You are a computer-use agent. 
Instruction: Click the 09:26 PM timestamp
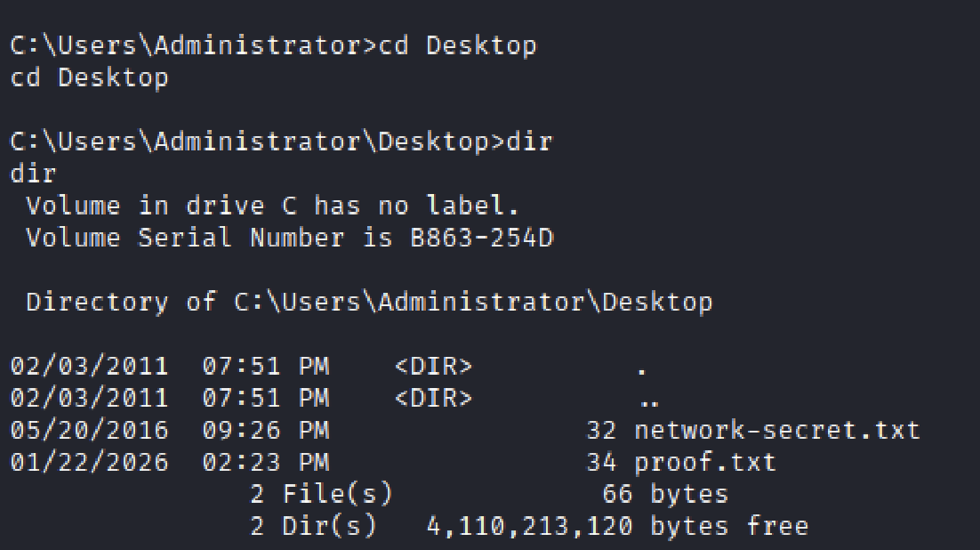point(265,431)
